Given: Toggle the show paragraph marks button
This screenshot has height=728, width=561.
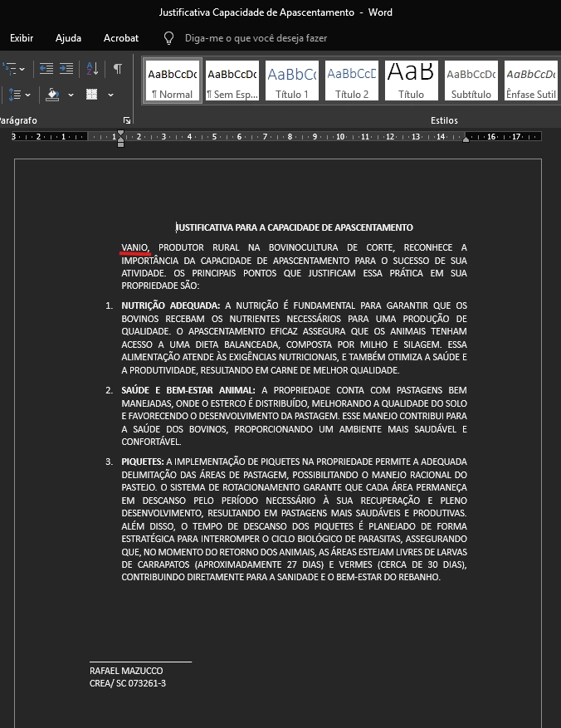Looking at the screenshot, I should pyautogui.click(x=118, y=69).
